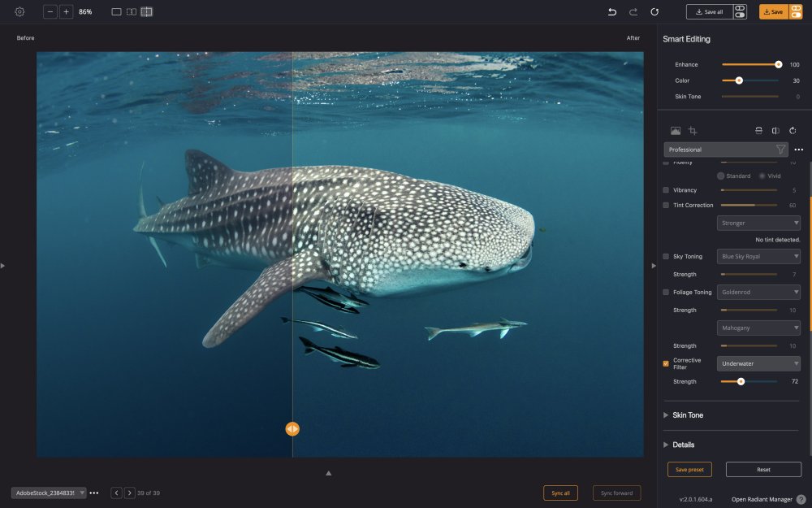Grab the orange before/after split handle
The height and width of the screenshot is (508, 812).
click(292, 428)
